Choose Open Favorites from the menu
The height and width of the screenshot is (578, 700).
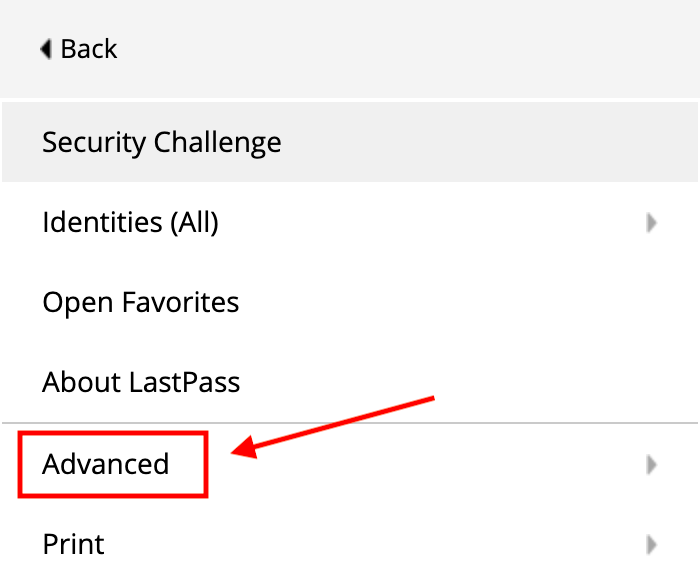tap(140, 302)
